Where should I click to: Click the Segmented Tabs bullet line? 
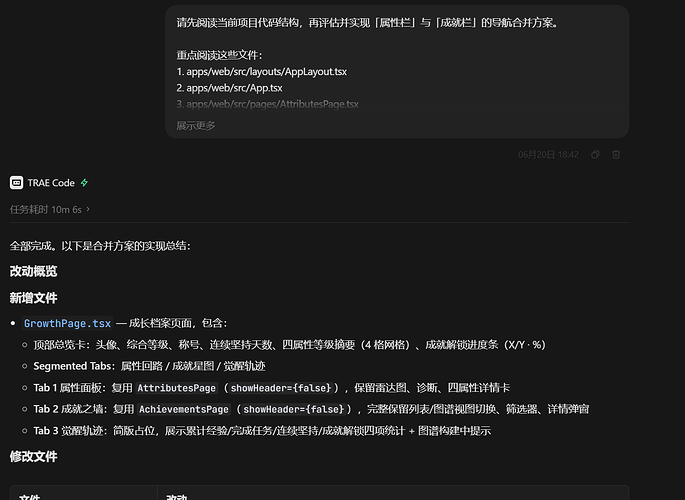(149, 366)
